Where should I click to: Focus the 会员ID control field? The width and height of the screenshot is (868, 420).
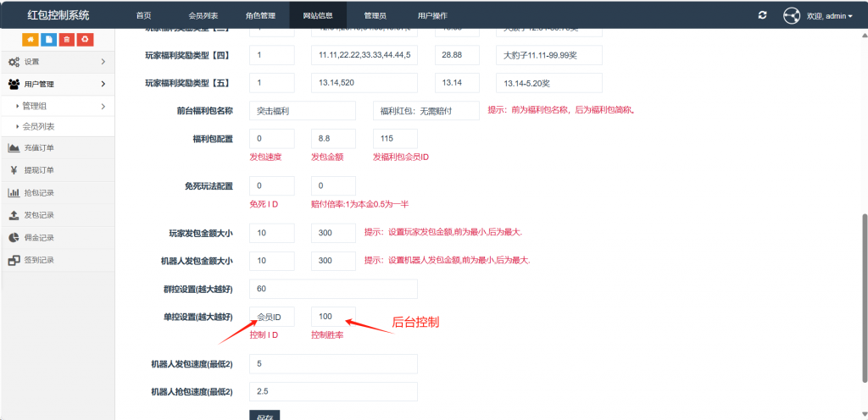click(x=272, y=317)
